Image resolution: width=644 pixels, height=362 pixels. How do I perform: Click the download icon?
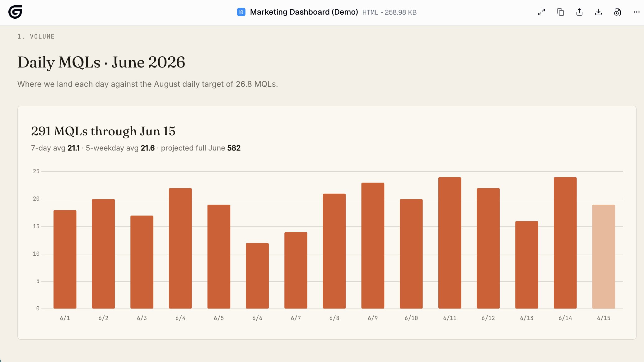click(598, 12)
